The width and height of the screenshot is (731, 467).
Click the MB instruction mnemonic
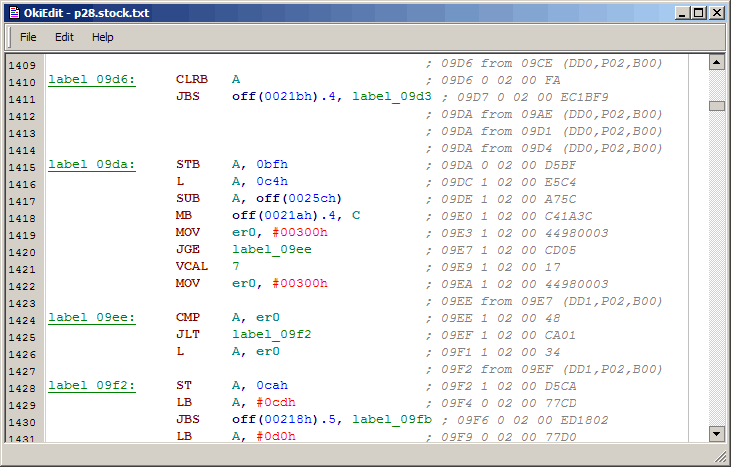click(x=184, y=215)
